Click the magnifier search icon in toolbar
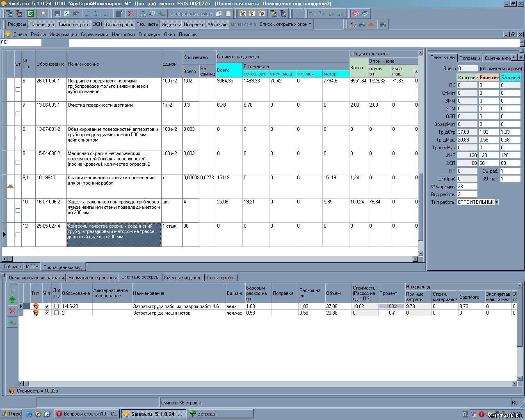Viewport: 525px width, 420px height. pos(42,14)
